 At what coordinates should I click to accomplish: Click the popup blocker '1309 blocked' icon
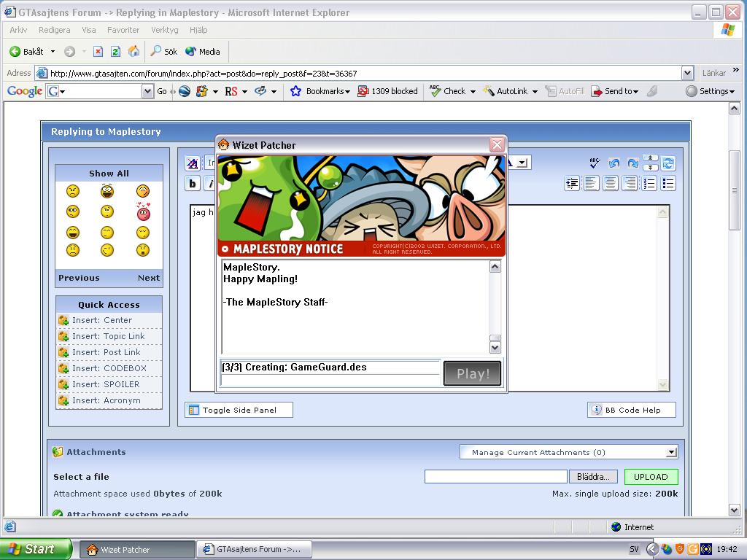tap(363, 91)
